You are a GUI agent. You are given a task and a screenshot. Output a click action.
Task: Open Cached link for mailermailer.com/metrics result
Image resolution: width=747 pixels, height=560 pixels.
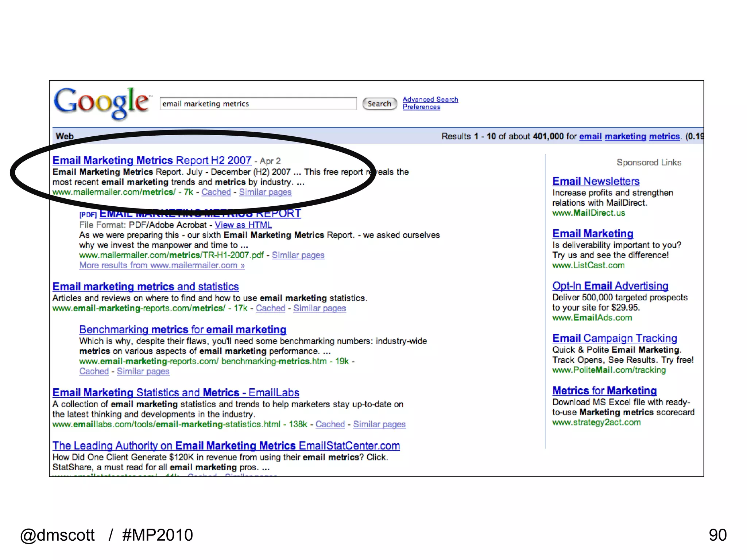tap(216, 192)
